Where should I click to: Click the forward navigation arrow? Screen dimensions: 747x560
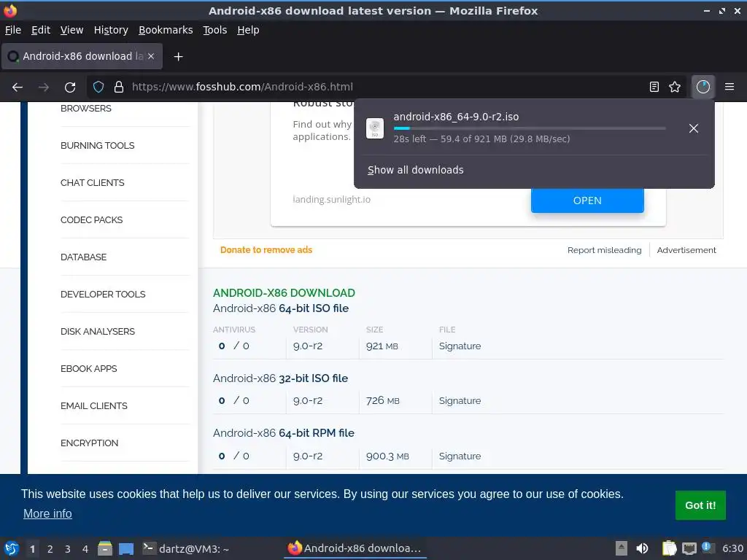44,87
